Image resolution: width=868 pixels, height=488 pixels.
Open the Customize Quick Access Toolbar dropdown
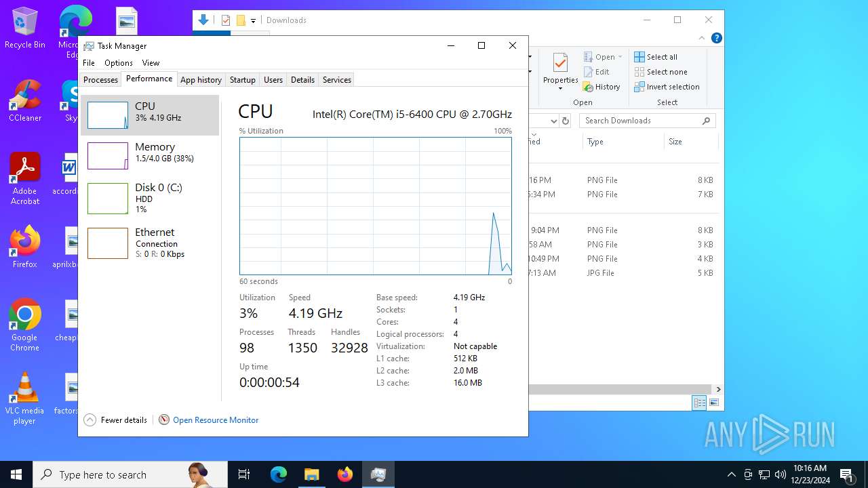(x=253, y=21)
